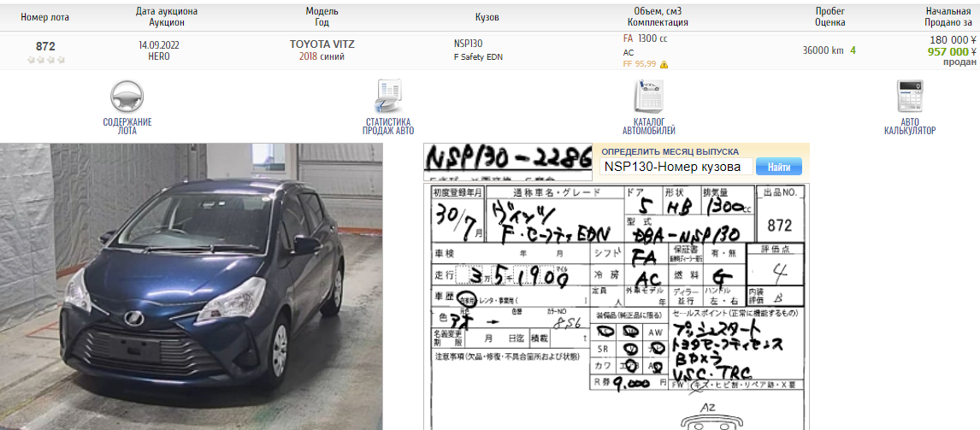The width and height of the screenshot is (980, 430).
Task: Click the FF 95,99 value
Action: (640, 64)
